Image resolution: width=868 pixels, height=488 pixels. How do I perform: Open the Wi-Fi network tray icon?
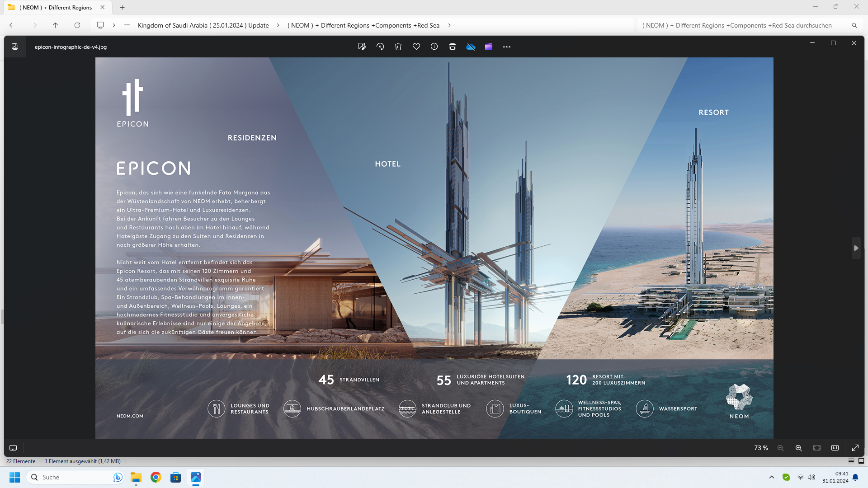801,477
